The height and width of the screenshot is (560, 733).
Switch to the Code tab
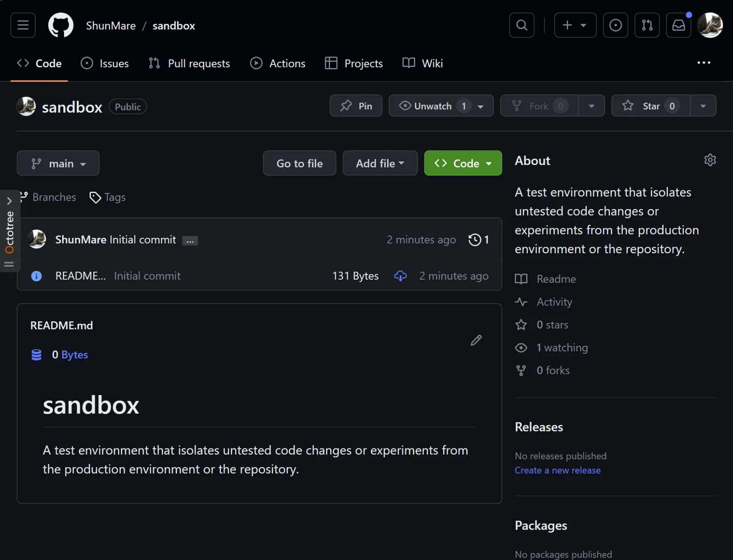click(x=39, y=63)
